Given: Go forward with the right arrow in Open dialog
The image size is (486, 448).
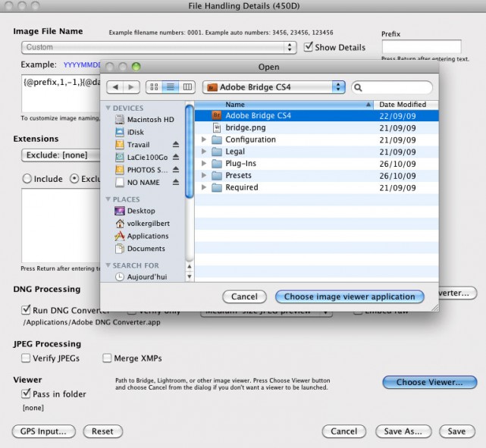Looking at the screenshot, I should (x=131, y=87).
